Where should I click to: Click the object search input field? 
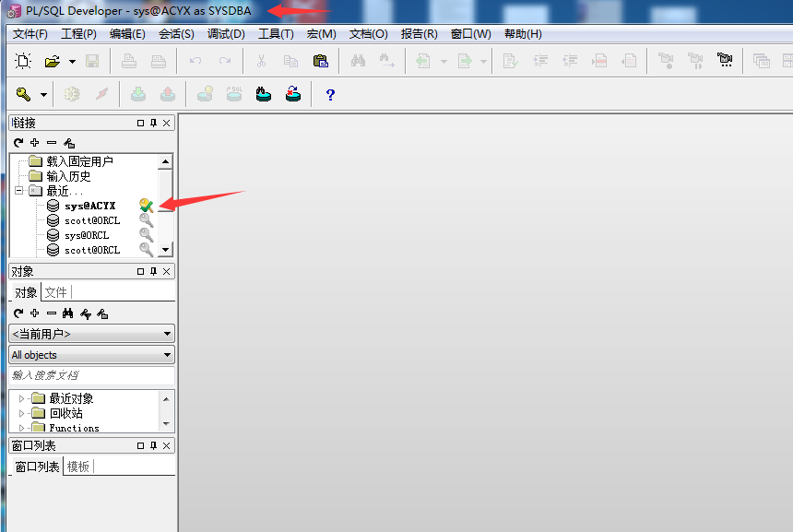pos(91,375)
